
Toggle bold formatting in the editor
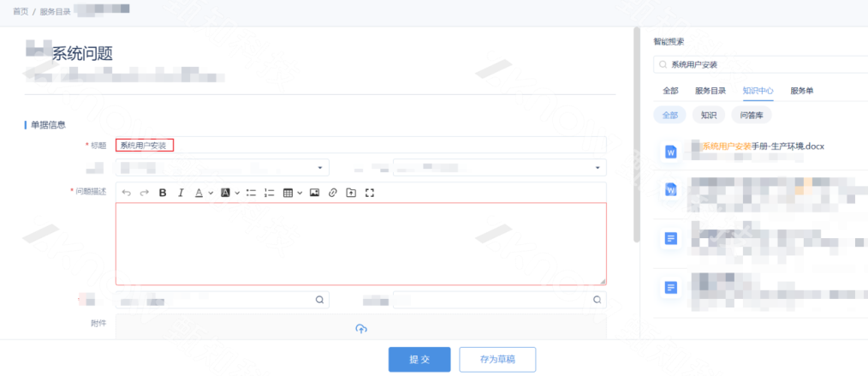coord(163,193)
